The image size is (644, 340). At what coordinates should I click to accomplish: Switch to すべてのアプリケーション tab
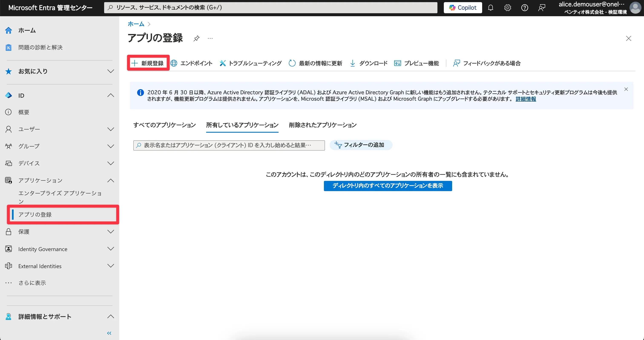(x=164, y=125)
